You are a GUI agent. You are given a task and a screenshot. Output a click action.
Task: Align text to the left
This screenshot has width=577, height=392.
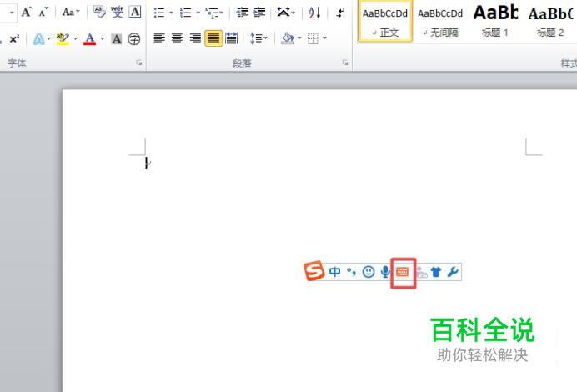(159, 38)
